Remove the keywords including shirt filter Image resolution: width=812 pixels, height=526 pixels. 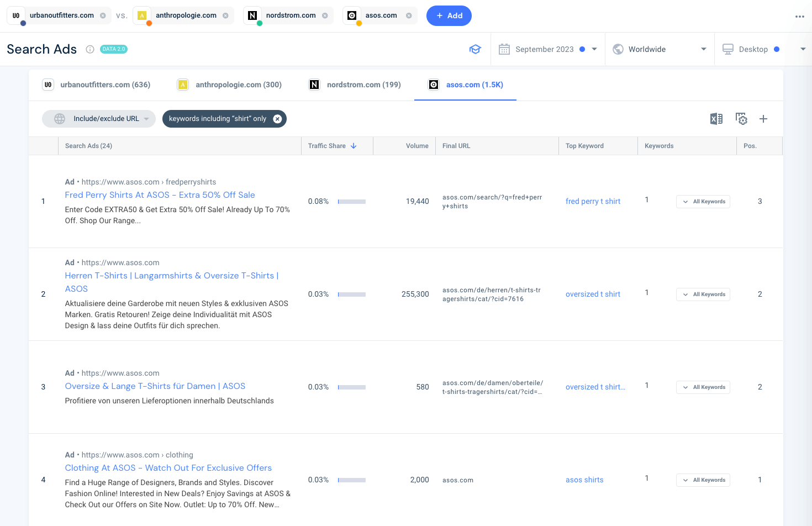click(277, 118)
